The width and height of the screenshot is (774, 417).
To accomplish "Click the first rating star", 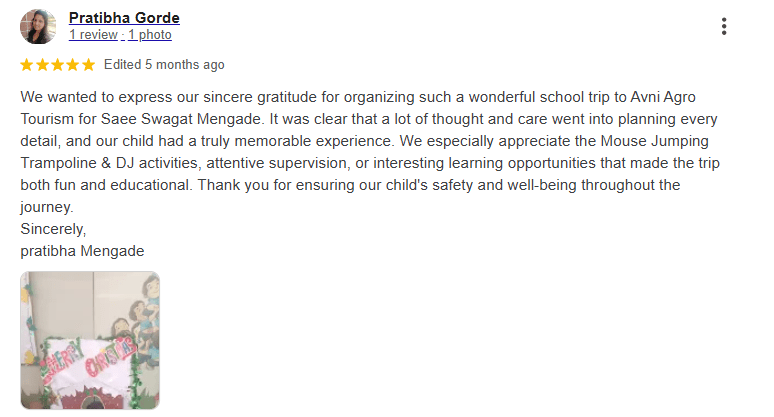I will click(x=27, y=65).
